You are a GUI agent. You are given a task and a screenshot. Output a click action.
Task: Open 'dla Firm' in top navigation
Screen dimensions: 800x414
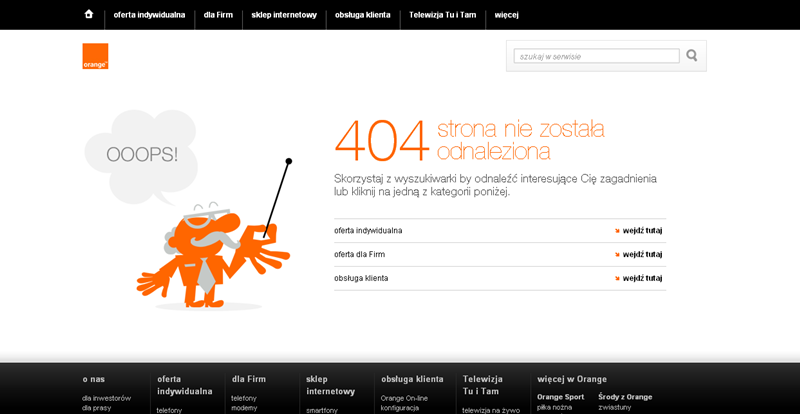coord(218,15)
